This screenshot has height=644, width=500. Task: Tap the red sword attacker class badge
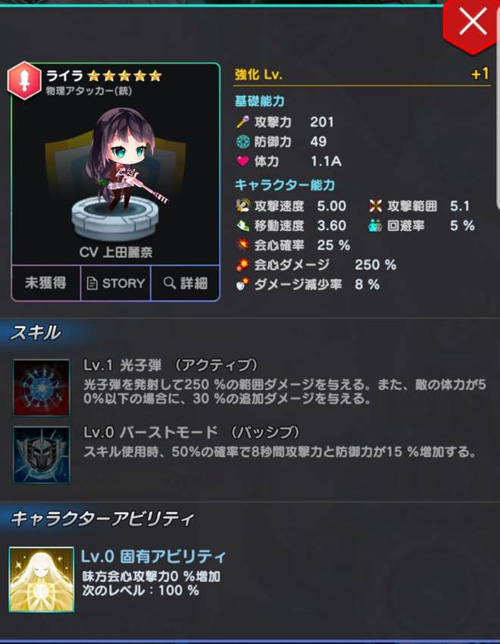click(25, 81)
